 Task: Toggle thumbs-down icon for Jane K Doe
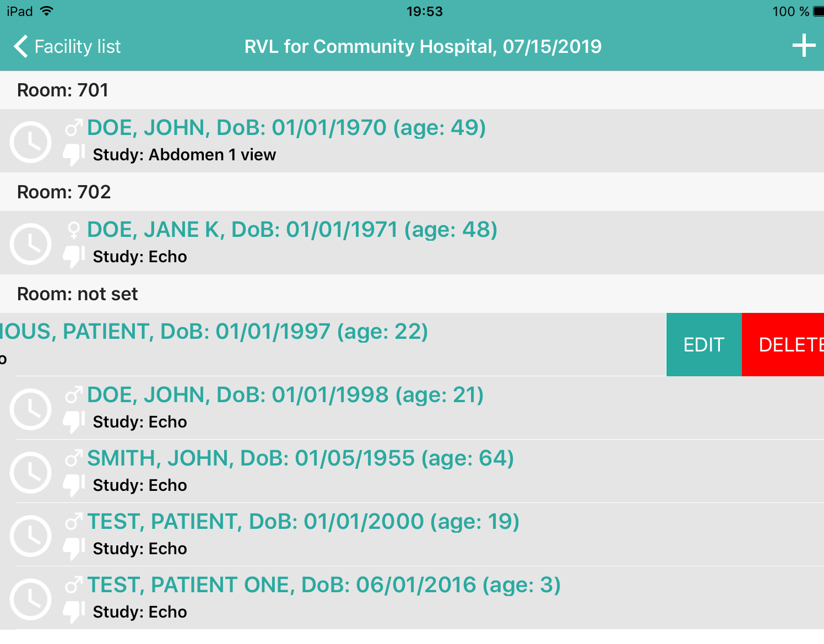coord(73,257)
